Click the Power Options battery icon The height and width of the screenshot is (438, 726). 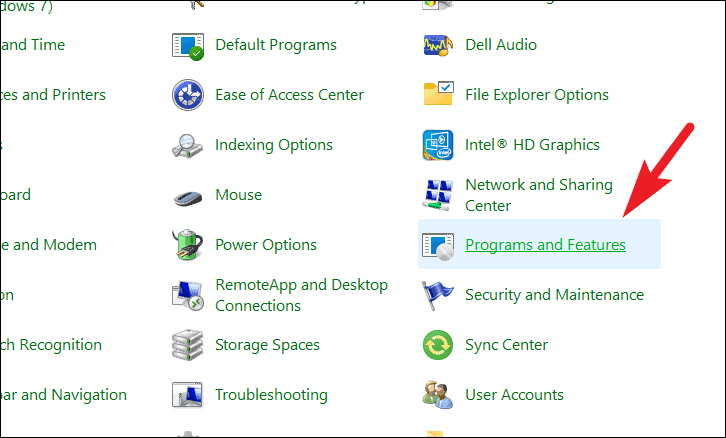pos(188,244)
